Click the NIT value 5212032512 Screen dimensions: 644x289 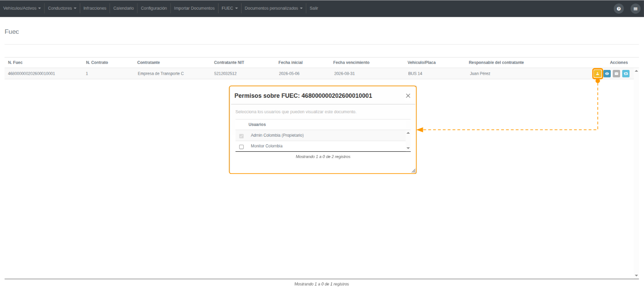click(225, 73)
